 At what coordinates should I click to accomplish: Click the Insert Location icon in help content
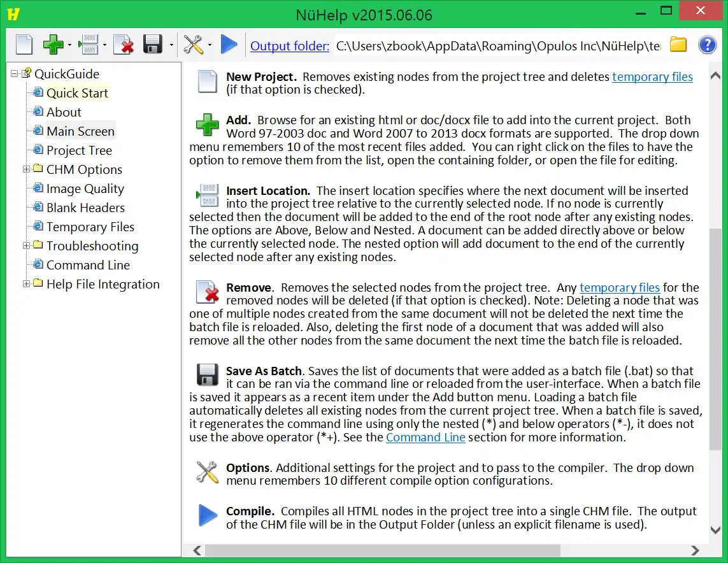click(x=207, y=196)
